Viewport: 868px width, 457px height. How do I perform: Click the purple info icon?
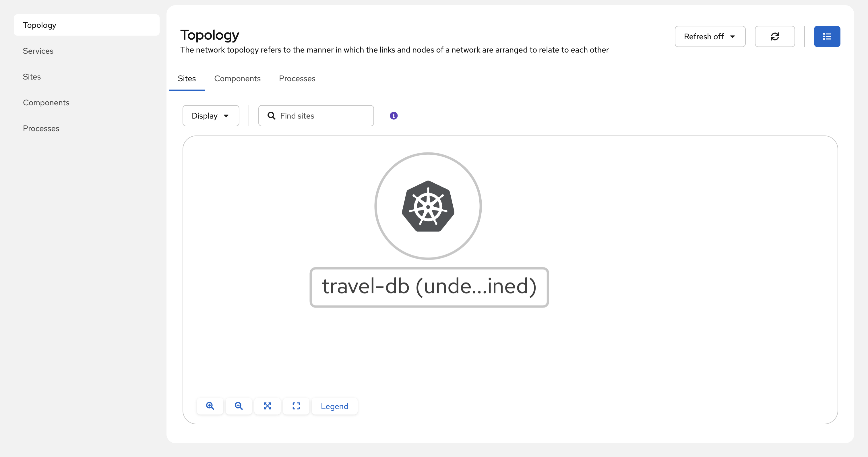pos(394,116)
